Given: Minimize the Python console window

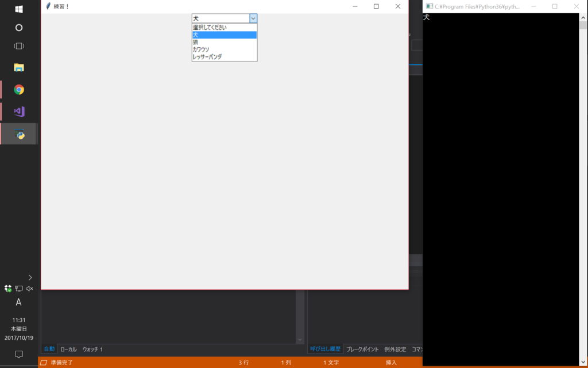Looking at the screenshot, I should click(x=533, y=6).
